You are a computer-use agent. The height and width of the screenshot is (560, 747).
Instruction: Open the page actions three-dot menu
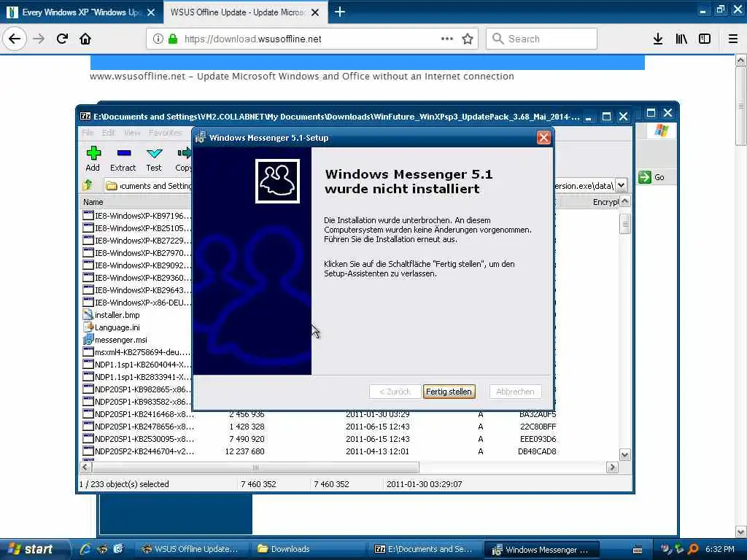point(447,39)
